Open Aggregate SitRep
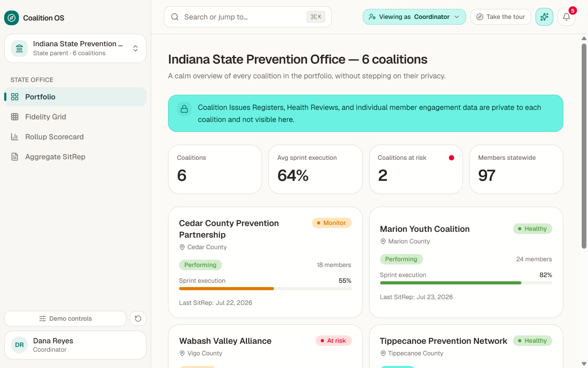 [x=75, y=157]
